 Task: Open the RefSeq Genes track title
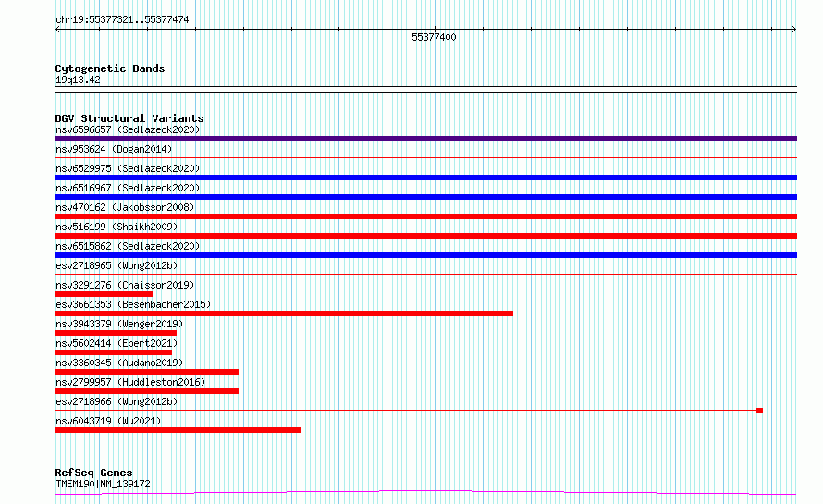[93, 473]
